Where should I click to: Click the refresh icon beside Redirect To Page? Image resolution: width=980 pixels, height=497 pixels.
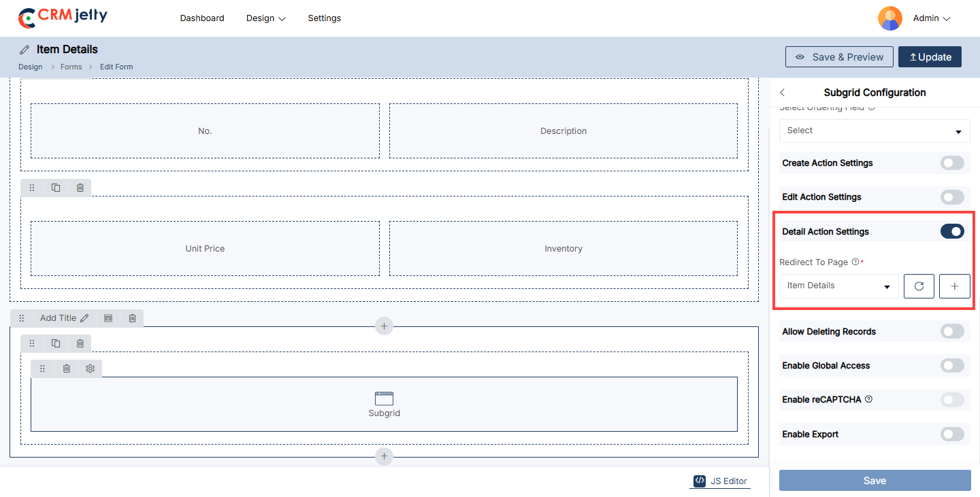(x=919, y=286)
